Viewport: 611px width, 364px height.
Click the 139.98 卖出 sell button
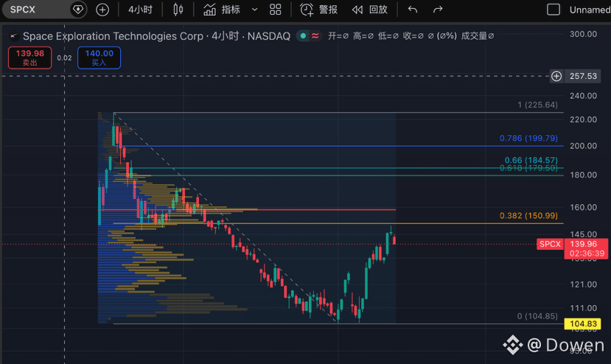[30, 57]
